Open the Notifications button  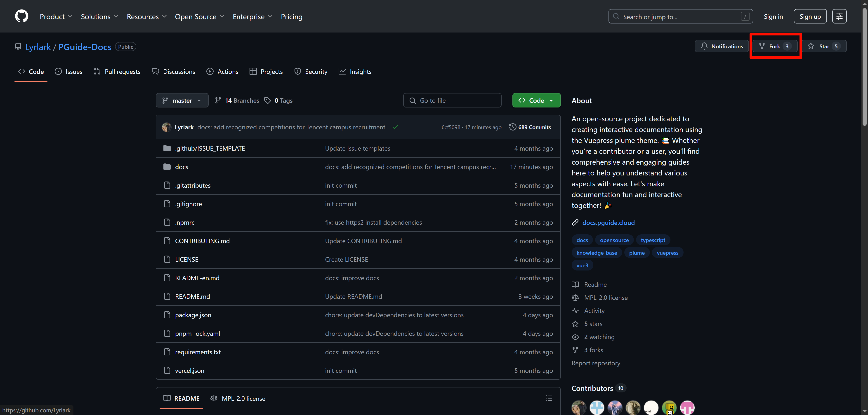click(722, 46)
